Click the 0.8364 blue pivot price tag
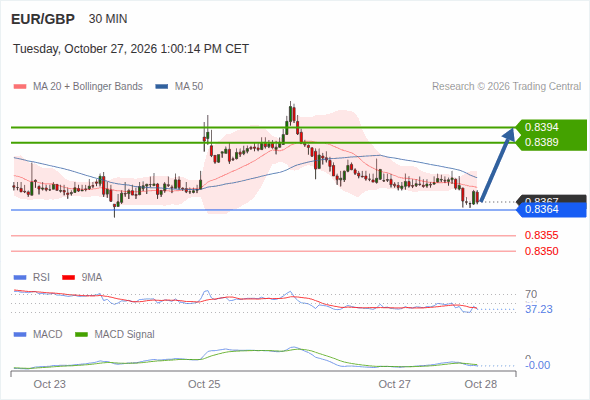Screen dimensions: 590x400 tap(552, 210)
